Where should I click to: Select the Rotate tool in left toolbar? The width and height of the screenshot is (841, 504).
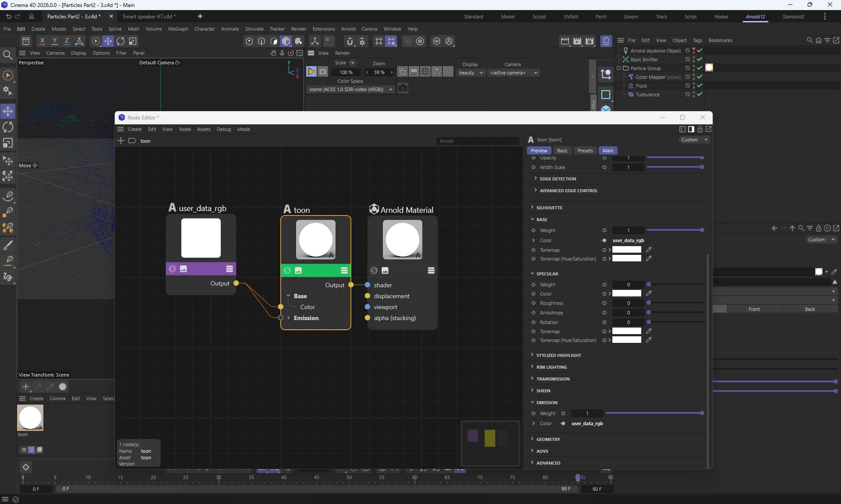pyautogui.click(x=8, y=127)
